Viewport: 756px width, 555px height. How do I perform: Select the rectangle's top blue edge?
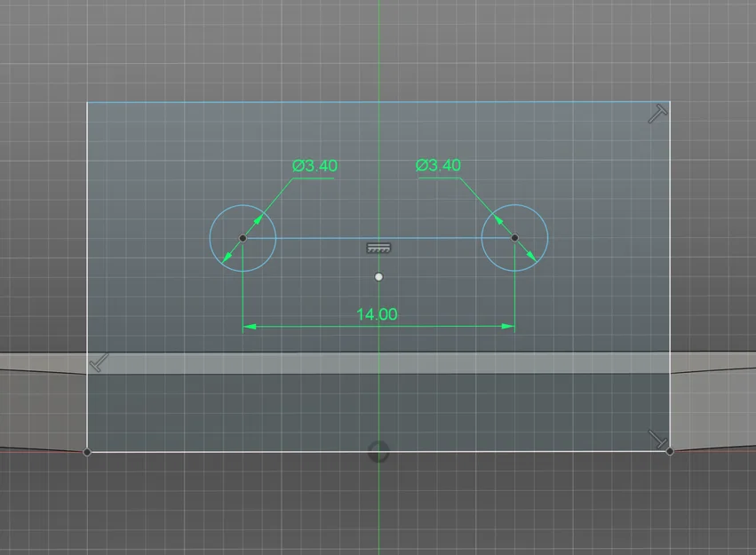point(378,102)
